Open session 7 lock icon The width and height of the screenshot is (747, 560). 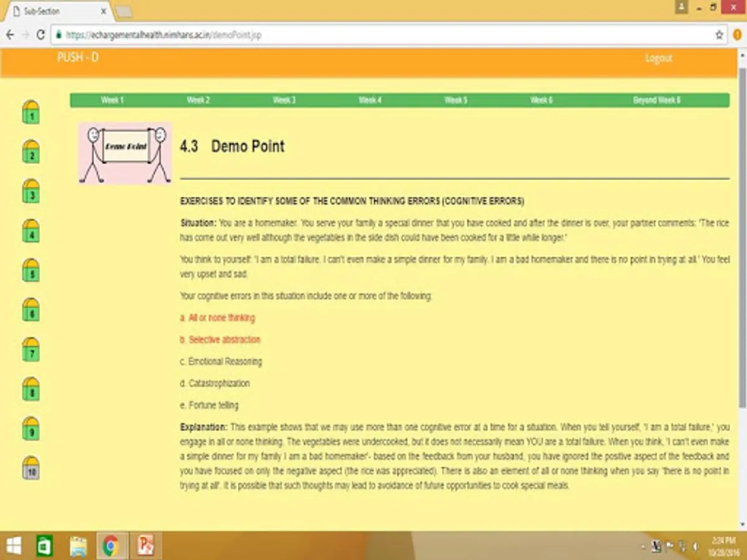pos(31,350)
